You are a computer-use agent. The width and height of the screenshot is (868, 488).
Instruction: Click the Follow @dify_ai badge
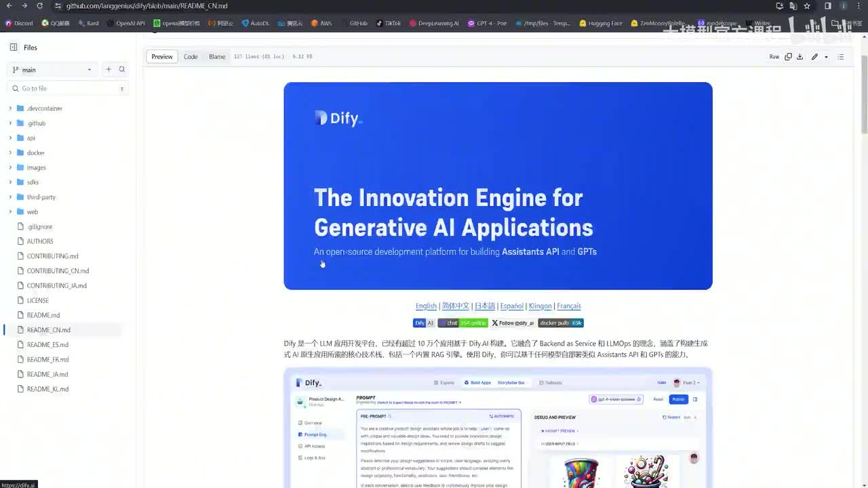pos(513,323)
